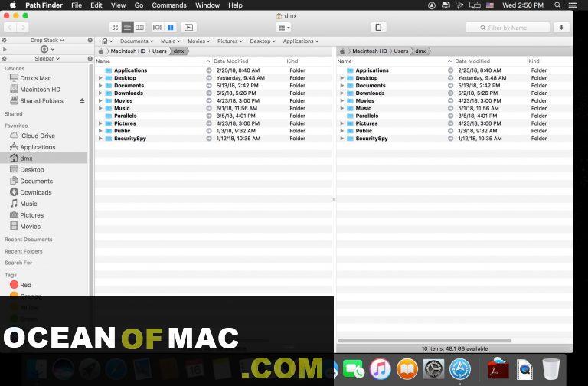
Task: Expand Documents folder in left pane
Action: click(x=100, y=86)
